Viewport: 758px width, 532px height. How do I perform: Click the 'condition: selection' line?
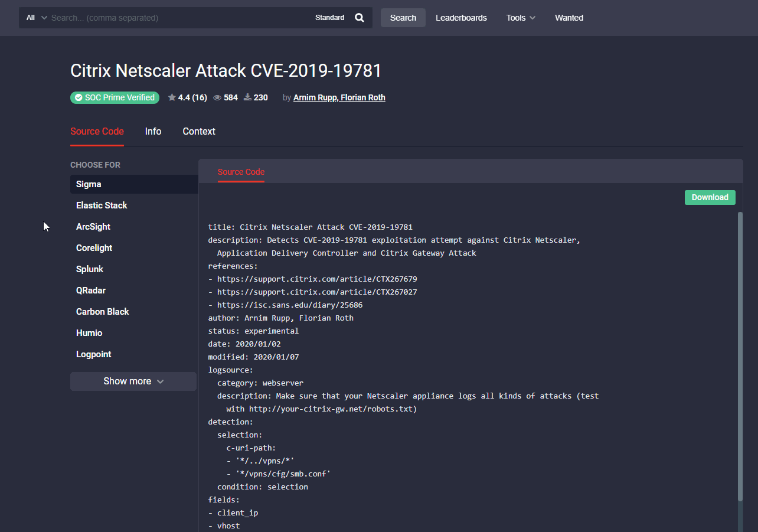tap(263, 487)
